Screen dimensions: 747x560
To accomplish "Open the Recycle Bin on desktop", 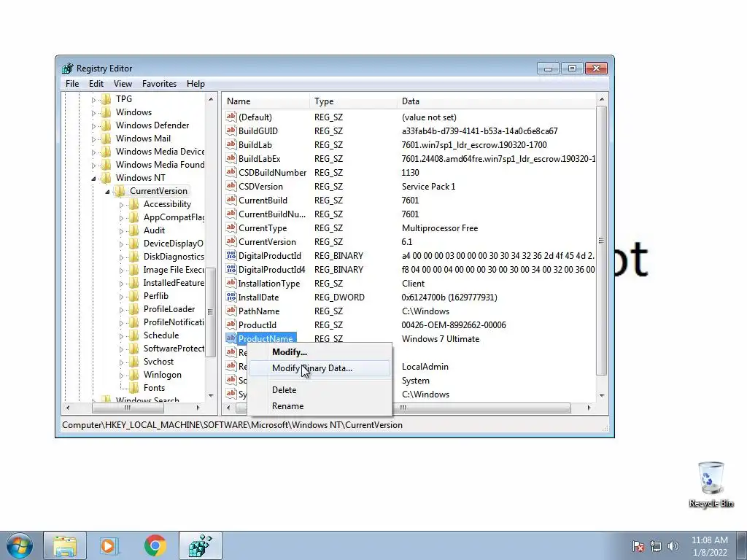I will (x=711, y=484).
